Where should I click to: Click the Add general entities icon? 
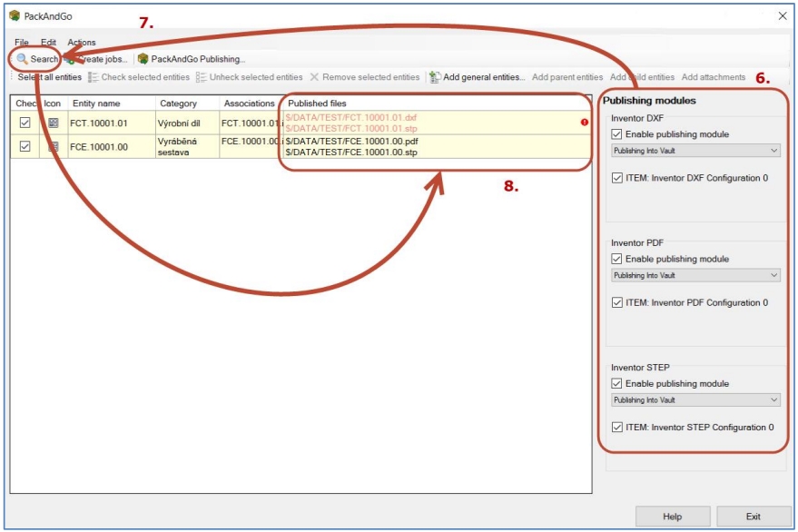(435, 77)
